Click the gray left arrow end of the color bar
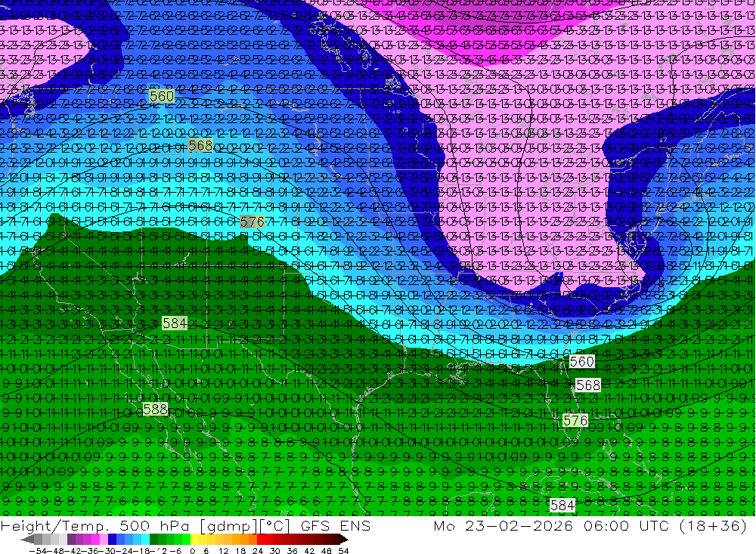The height and width of the screenshot is (554, 756). tap(27, 540)
